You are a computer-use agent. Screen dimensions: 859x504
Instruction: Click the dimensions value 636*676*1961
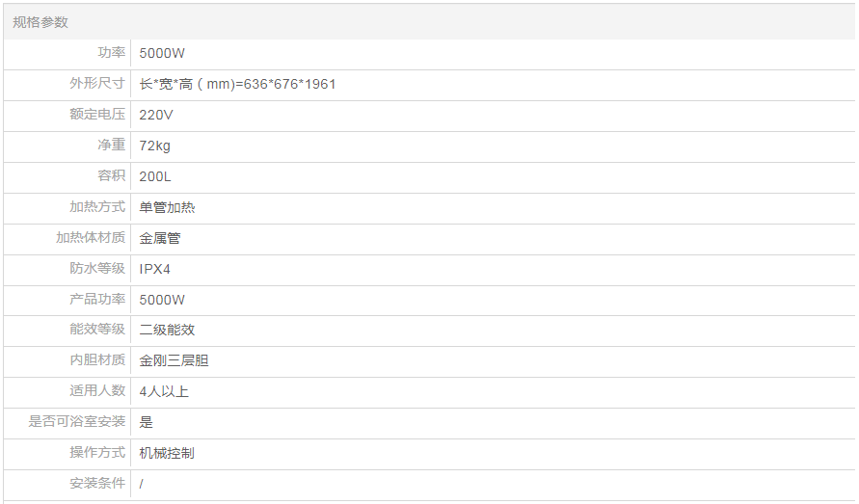coord(237,84)
